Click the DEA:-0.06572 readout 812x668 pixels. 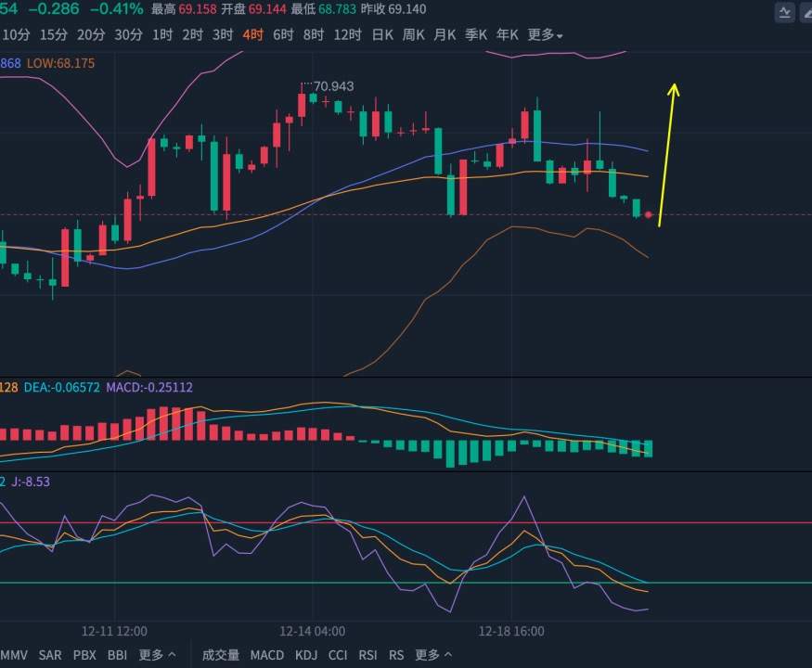pyautogui.click(x=62, y=387)
